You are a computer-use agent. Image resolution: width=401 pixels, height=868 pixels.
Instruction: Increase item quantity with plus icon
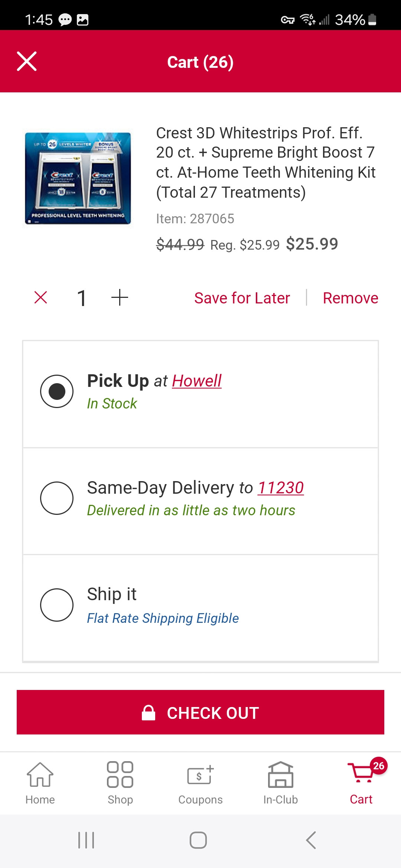point(120,297)
